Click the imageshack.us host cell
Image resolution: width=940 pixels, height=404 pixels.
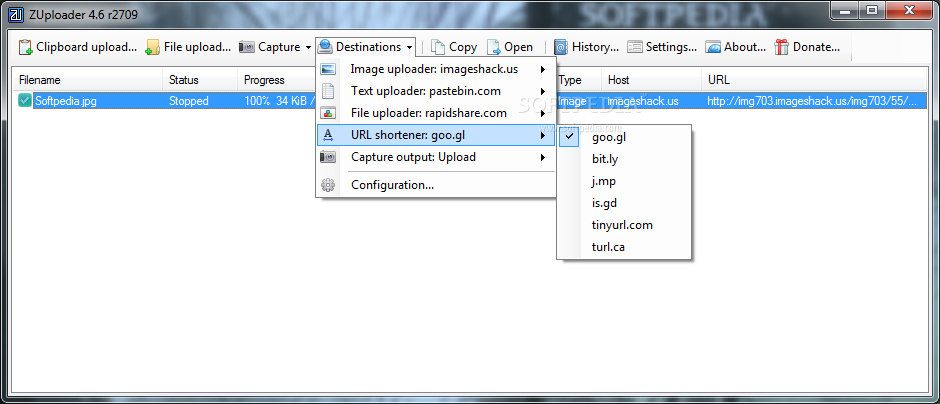(643, 101)
